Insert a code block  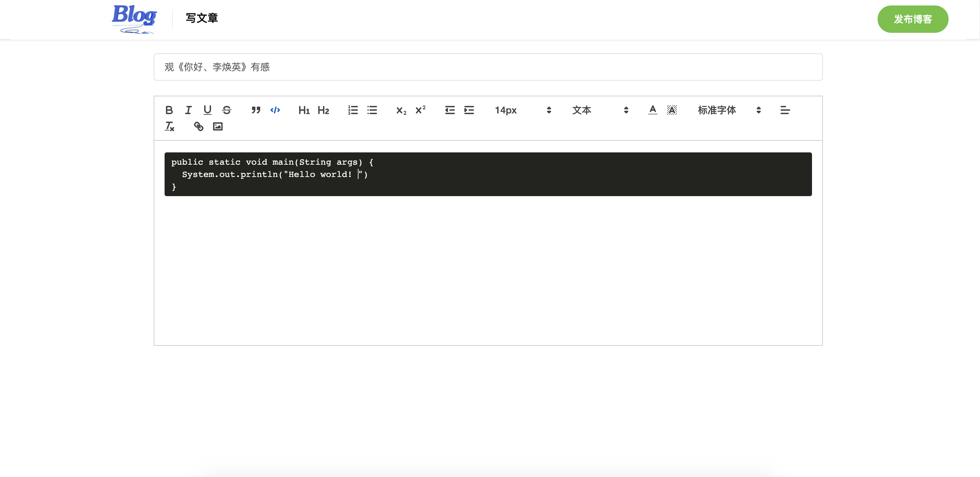[x=276, y=110]
